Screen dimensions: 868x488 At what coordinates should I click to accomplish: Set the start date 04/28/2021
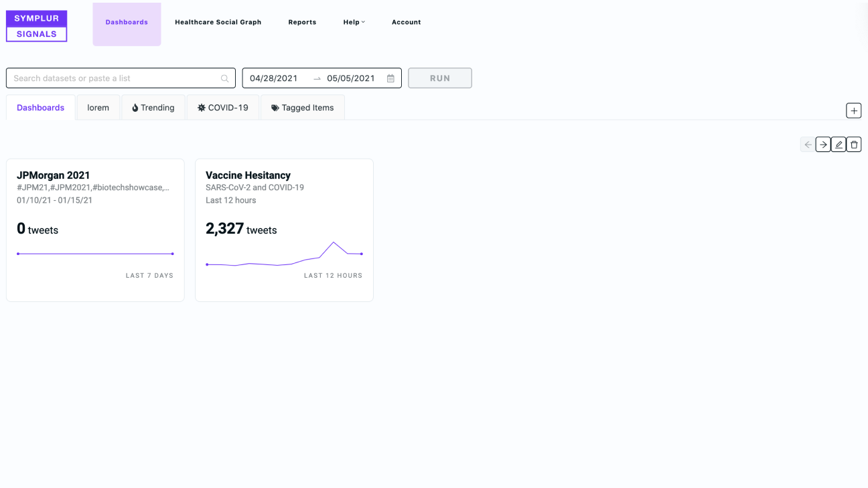pyautogui.click(x=274, y=78)
